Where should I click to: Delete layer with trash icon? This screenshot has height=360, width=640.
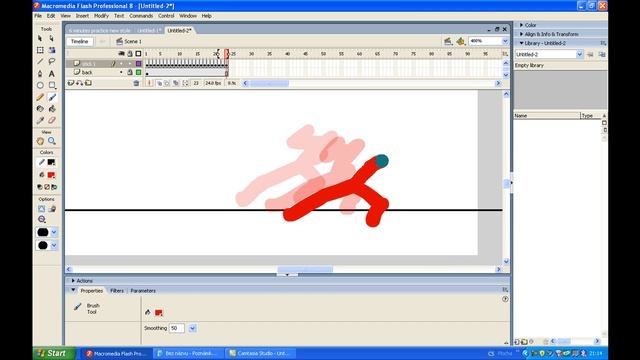(136, 83)
